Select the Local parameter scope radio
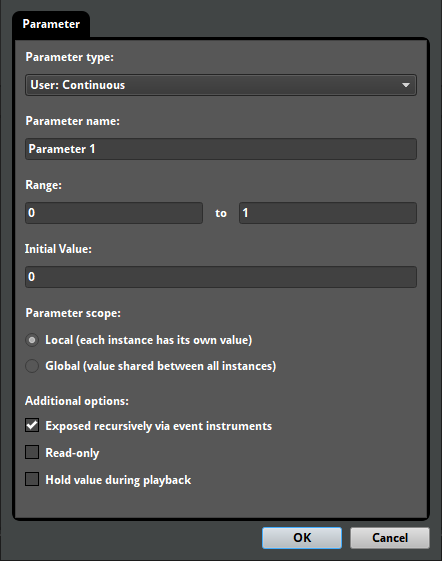This screenshot has height=561, width=442. point(32,340)
